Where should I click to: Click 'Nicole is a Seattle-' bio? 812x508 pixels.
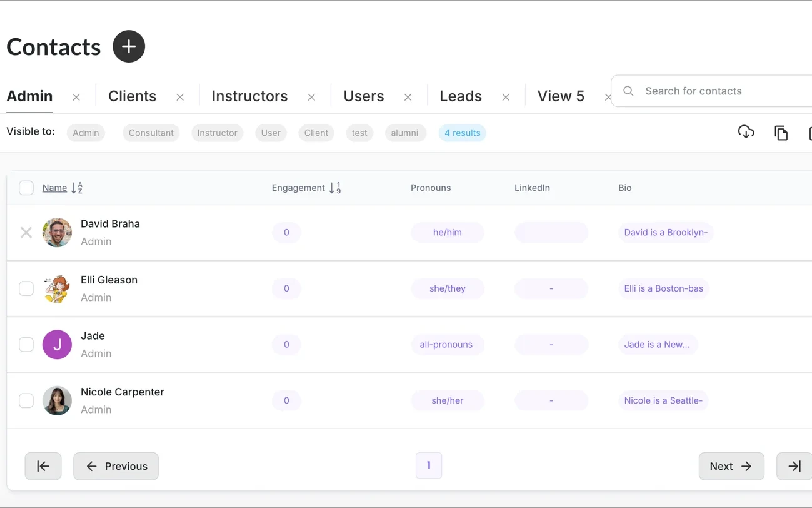(663, 400)
